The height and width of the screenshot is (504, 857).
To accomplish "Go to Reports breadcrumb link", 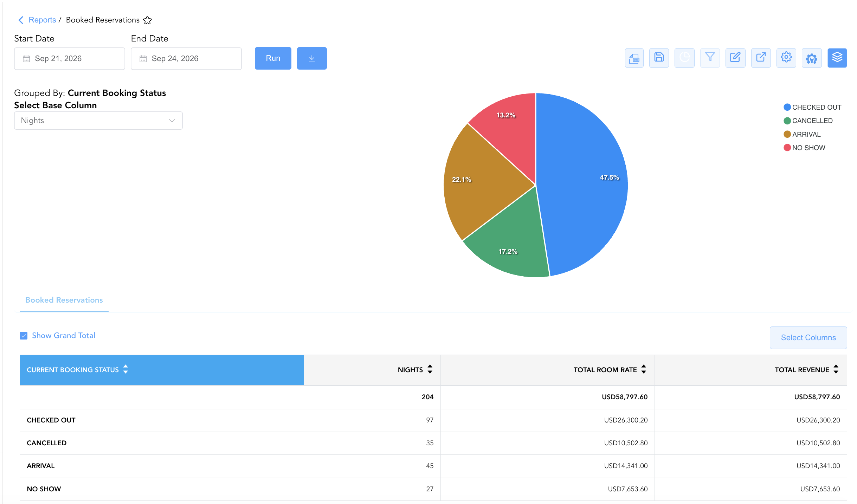I will tap(42, 20).
